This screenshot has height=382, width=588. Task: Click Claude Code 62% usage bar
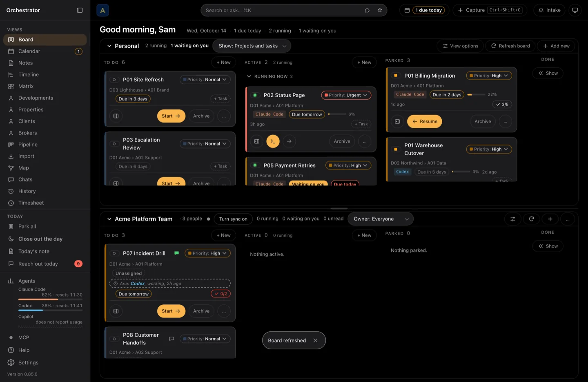coord(50,299)
